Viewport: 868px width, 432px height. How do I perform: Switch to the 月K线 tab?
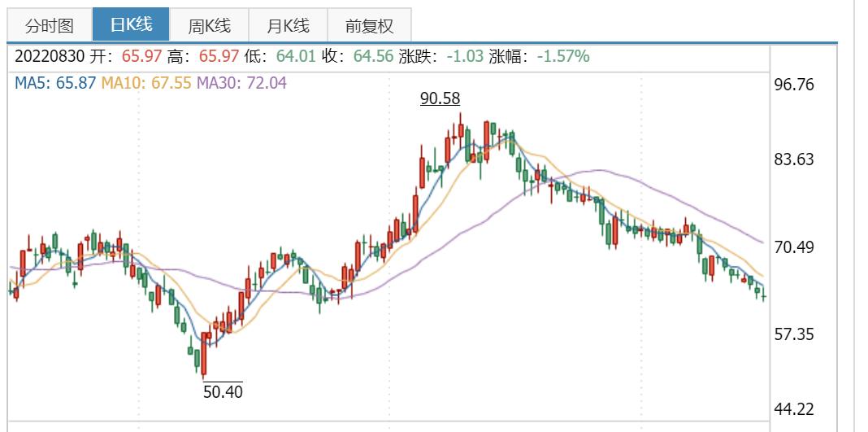[288, 25]
